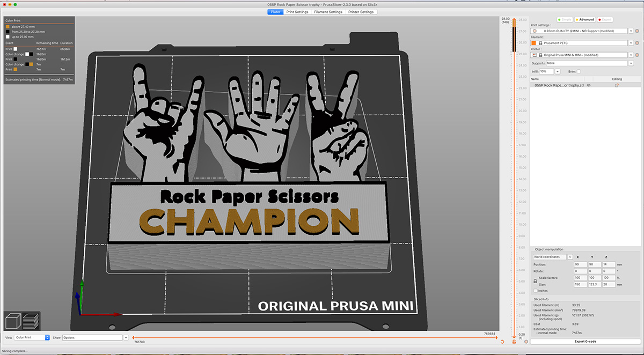Click the undo arrow below the layer slider
644x355 pixels.
[x=502, y=342]
